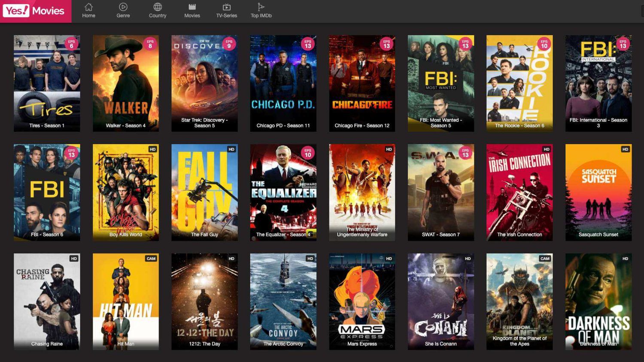
Task: Click the EPS 13 badge on FBI International
Action: click(623, 44)
